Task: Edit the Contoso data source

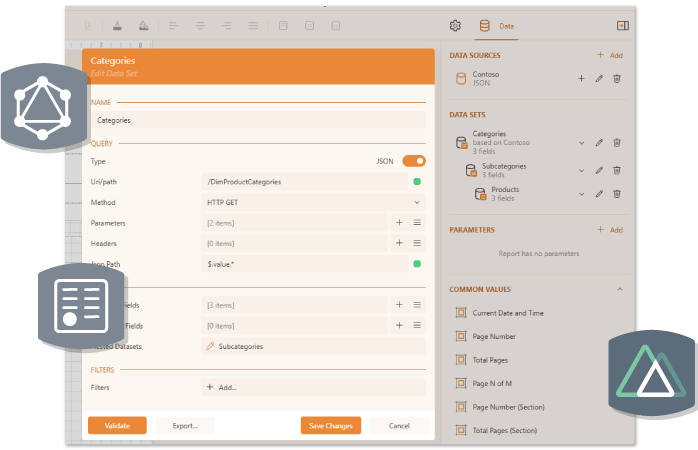Action: coord(599,78)
